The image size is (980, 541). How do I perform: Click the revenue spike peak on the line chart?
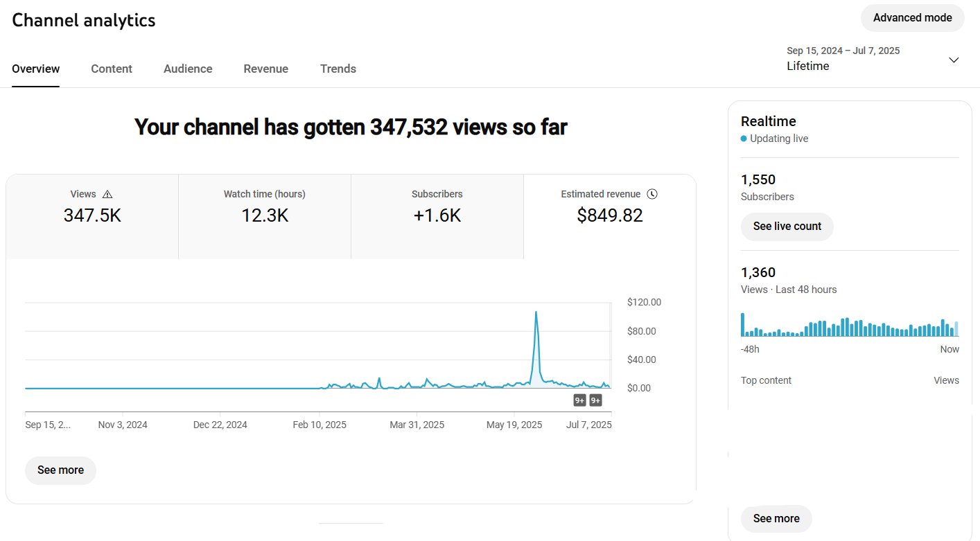point(536,313)
